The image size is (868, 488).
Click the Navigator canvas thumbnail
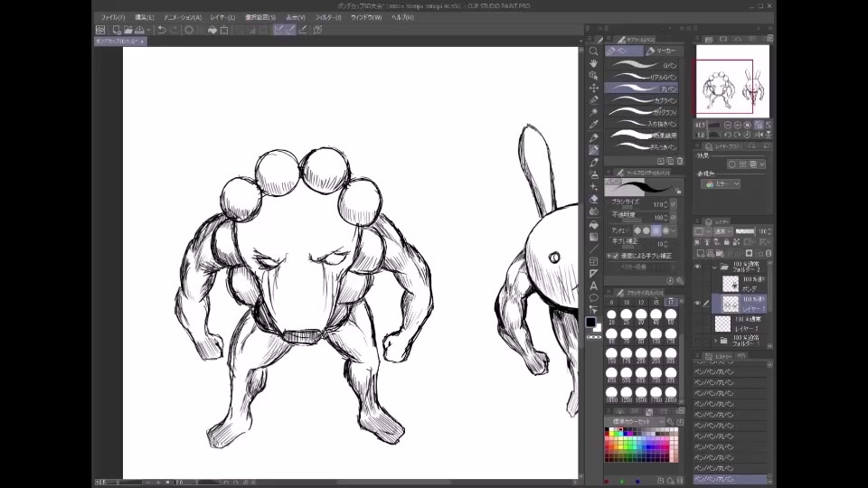(732, 80)
